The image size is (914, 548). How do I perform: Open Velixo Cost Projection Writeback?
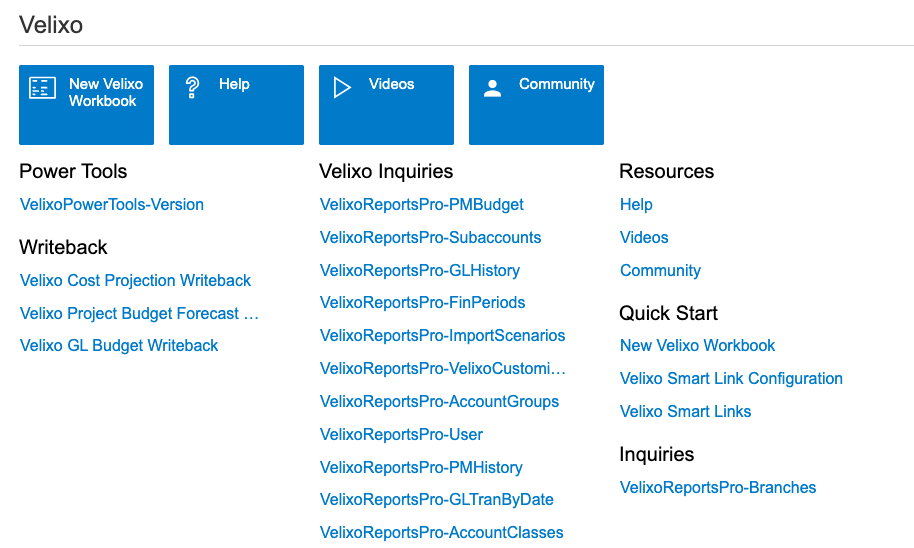(x=135, y=280)
